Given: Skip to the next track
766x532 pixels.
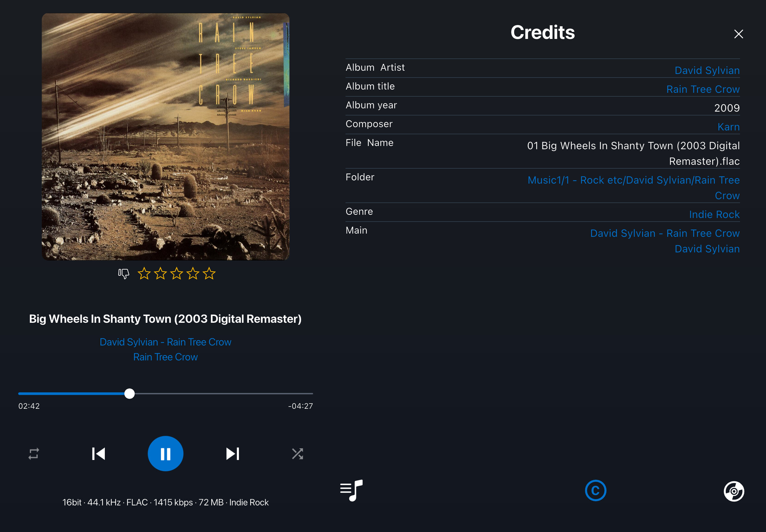Looking at the screenshot, I should [x=232, y=454].
